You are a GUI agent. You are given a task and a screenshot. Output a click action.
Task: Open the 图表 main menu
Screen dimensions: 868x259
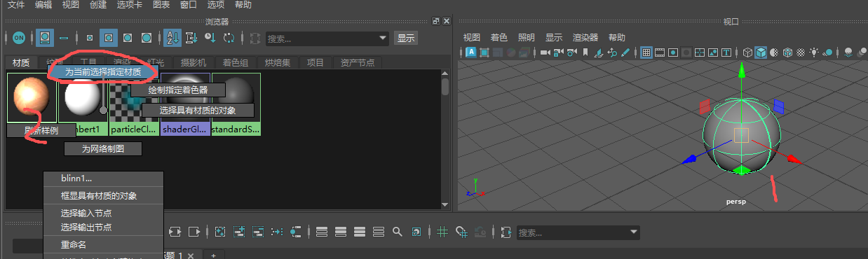(161, 5)
